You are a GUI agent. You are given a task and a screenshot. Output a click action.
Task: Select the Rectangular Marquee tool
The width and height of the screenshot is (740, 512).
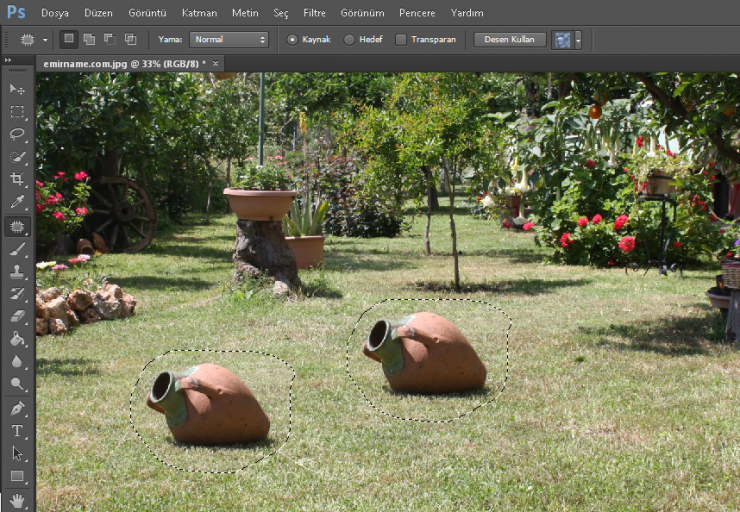tap(17, 111)
